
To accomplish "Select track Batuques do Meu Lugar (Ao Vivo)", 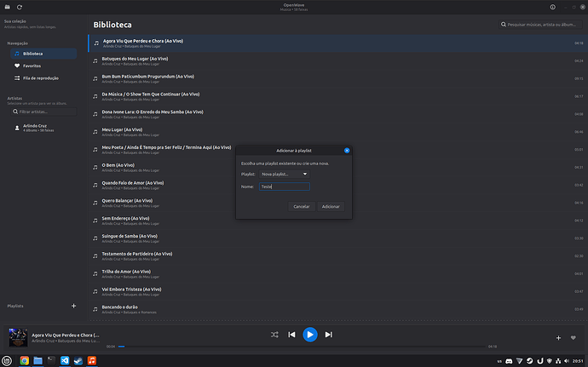I will [x=337, y=60].
